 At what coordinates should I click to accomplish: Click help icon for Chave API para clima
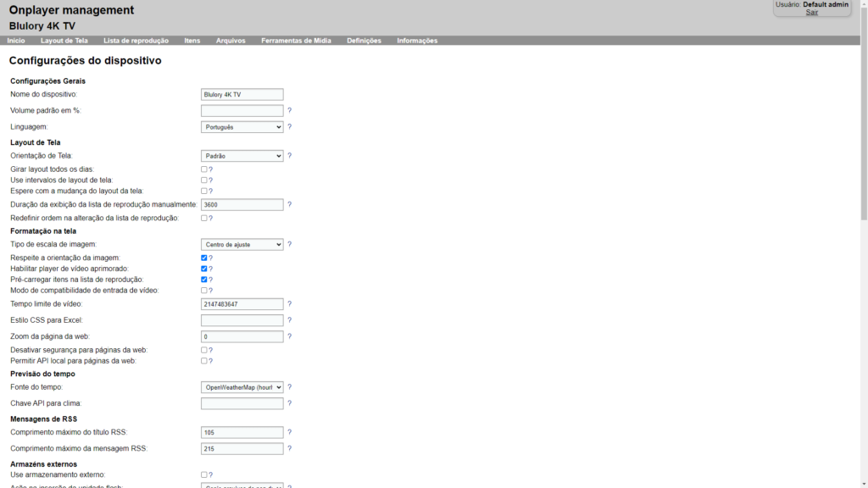290,402
